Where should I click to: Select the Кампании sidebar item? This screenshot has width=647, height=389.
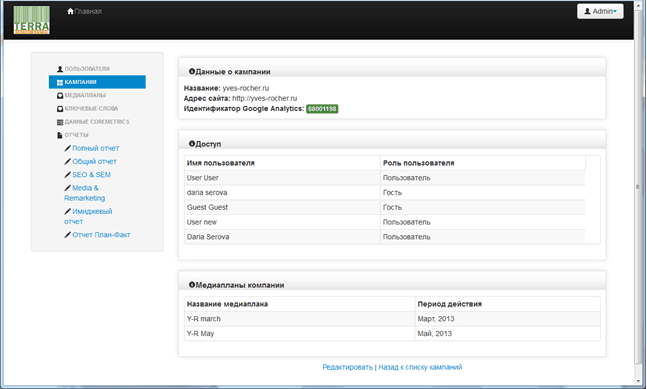[97, 82]
